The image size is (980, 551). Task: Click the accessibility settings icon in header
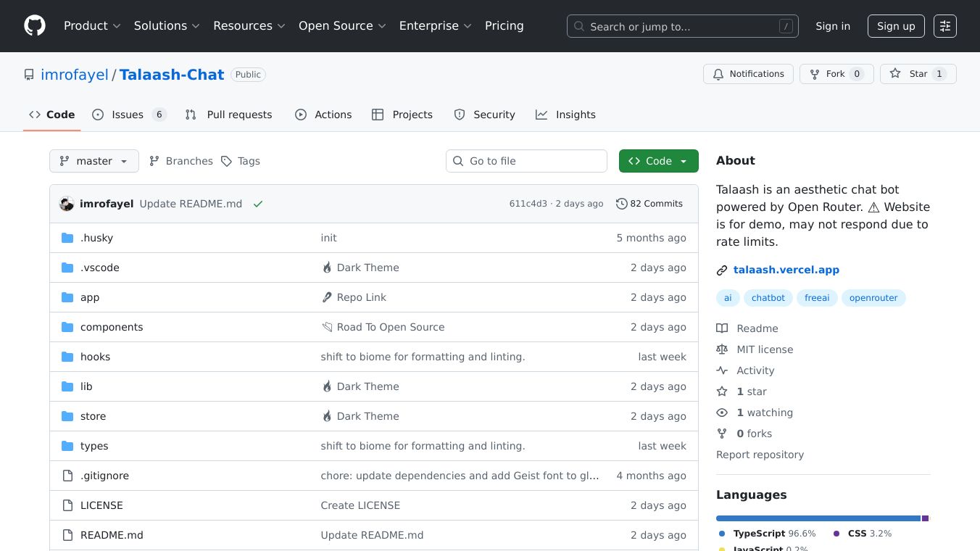944,26
